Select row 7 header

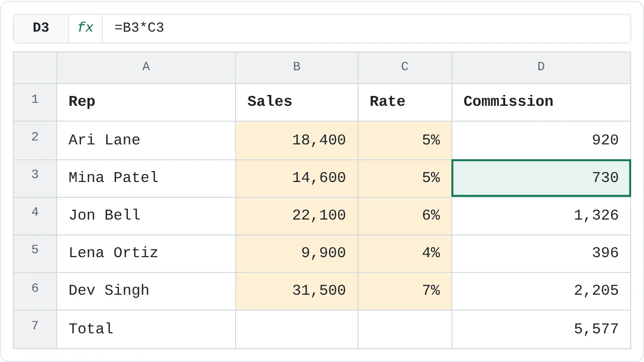tap(35, 329)
